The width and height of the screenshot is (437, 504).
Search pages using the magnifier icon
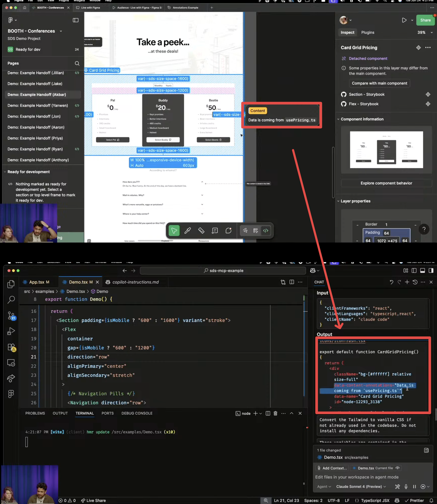[77, 63]
